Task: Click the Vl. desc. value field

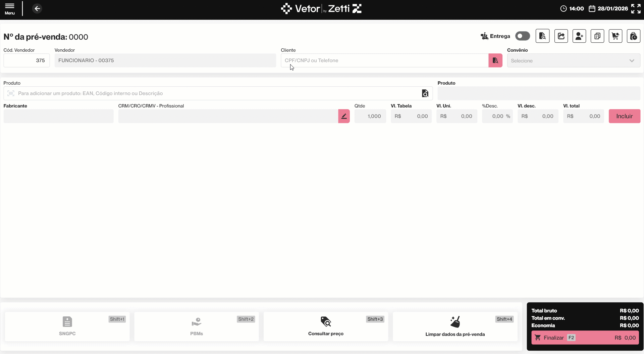Action: tap(538, 116)
